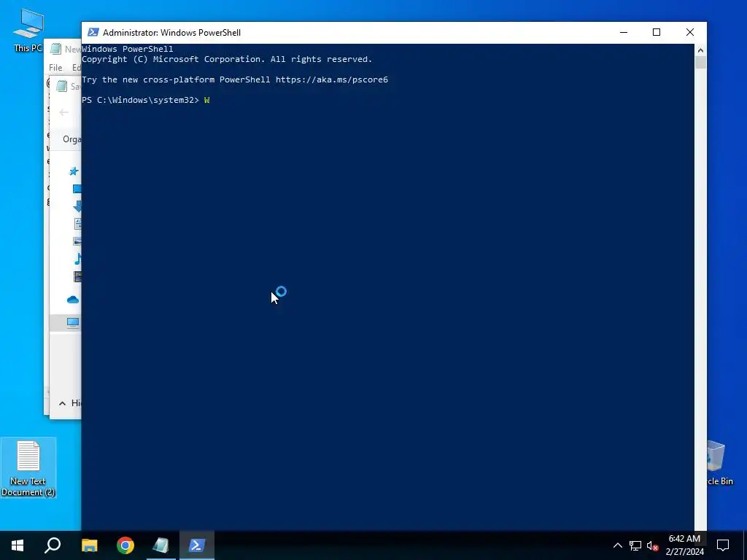Viewport: 747px width, 560px height.
Task: Open the Windows Start menu
Action: 18,545
